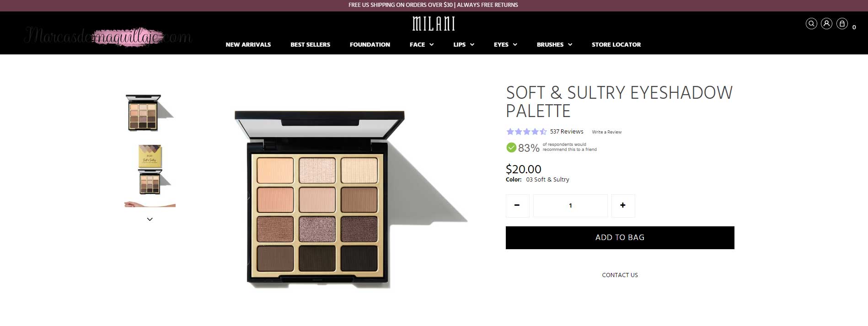
Task: Decrease quantity with the minus button
Action: pos(517,205)
